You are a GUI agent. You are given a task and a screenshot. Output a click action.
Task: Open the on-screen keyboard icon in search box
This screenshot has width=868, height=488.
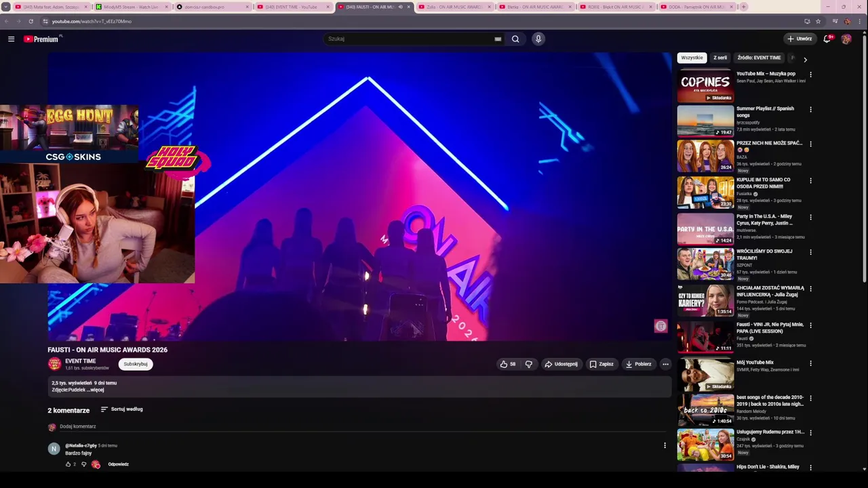coord(498,39)
